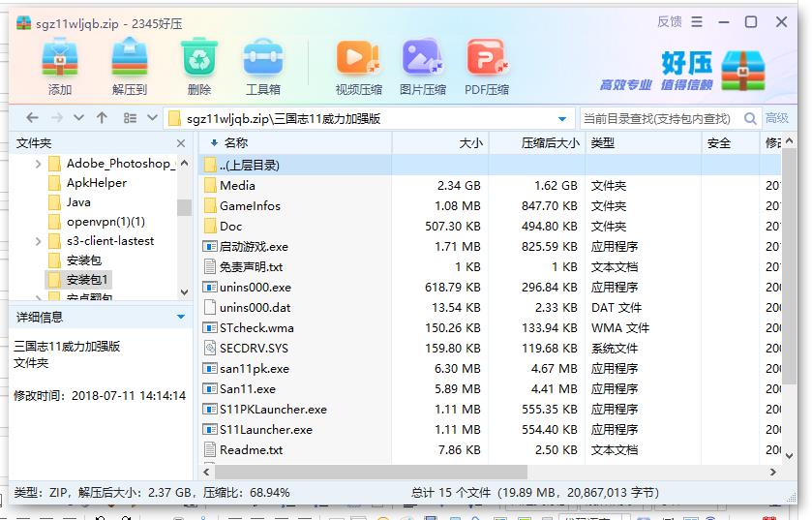Select the ..(上层目录) parent row
The height and width of the screenshot is (520, 812).
490,166
